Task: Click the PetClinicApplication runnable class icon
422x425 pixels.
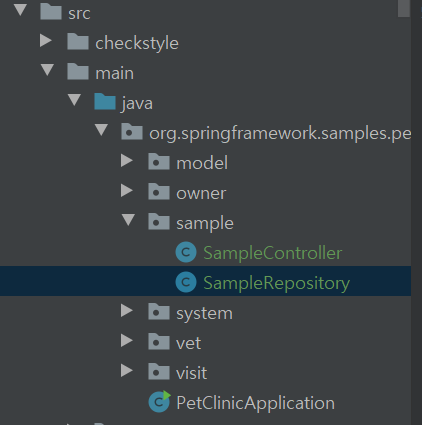Action: click(x=159, y=401)
